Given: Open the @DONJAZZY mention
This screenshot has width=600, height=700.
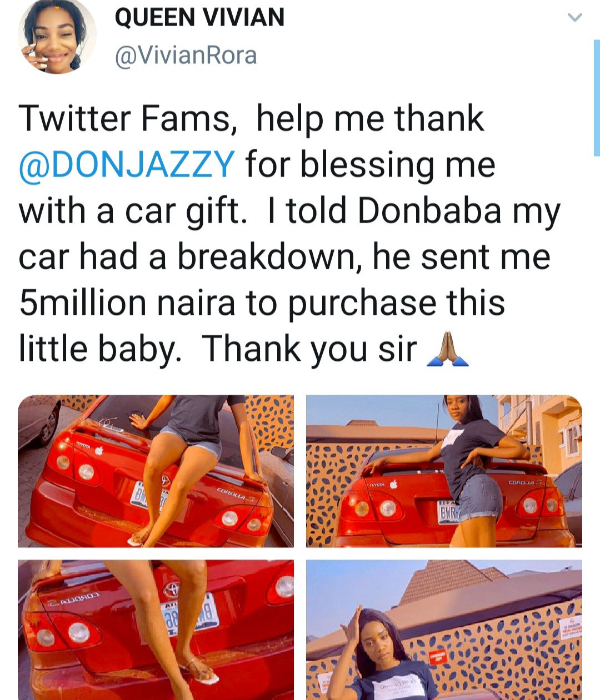Looking at the screenshot, I should pos(127,165).
